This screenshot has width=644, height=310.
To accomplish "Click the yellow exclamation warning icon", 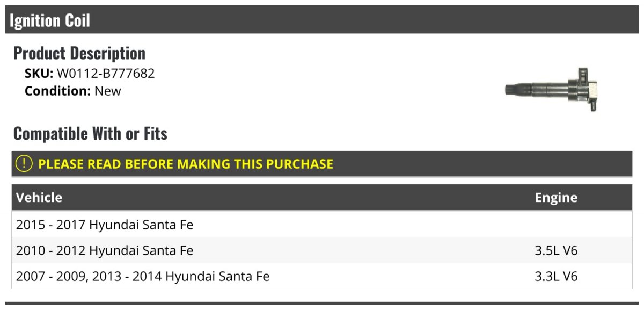I will point(24,164).
